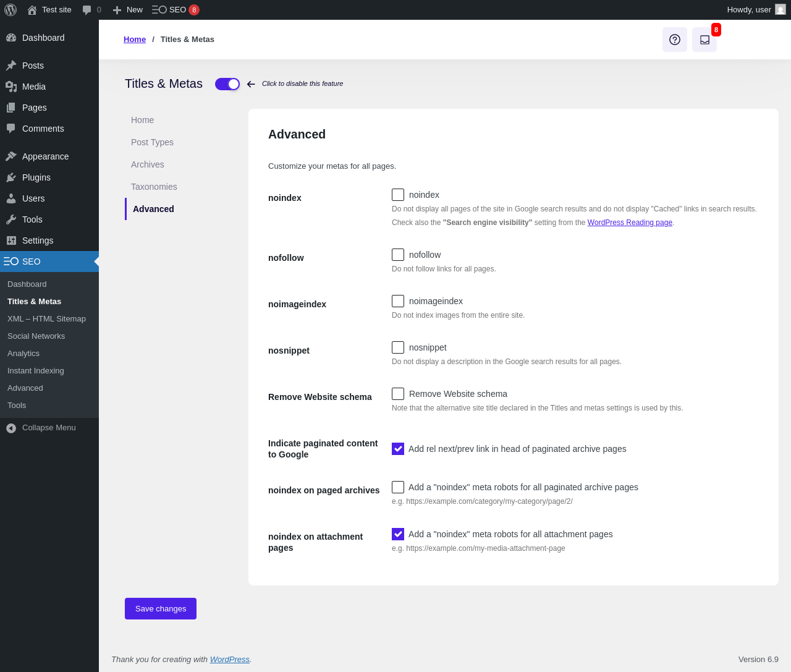Image resolution: width=791 pixels, height=672 pixels.
Task: Click the Media icon in sidebar
Action: 11,87
